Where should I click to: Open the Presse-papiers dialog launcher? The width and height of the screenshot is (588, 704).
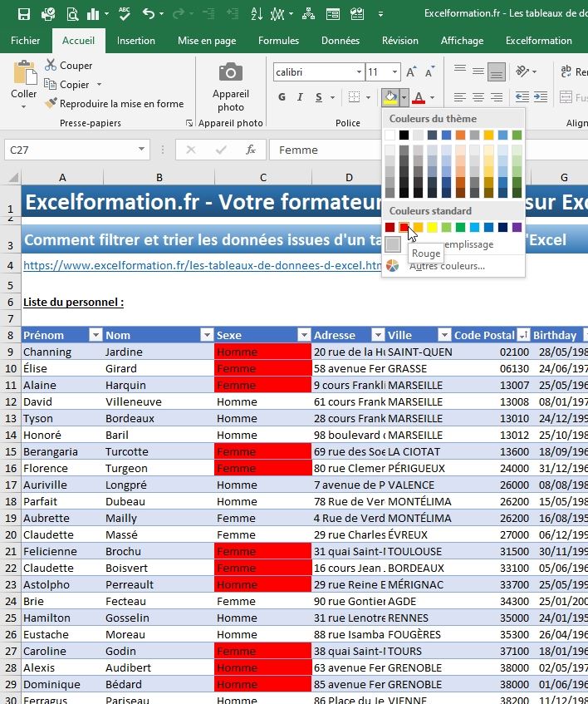(x=189, y=123)
